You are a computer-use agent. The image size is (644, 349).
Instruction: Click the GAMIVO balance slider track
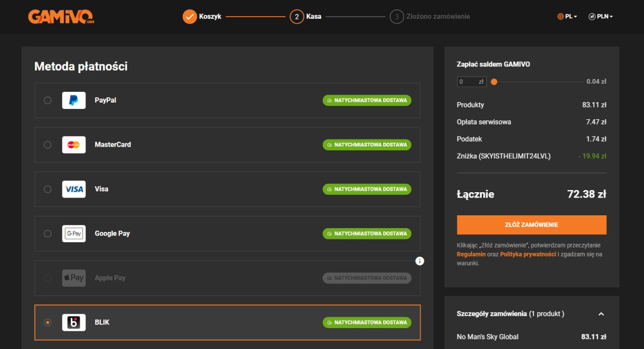538,82
